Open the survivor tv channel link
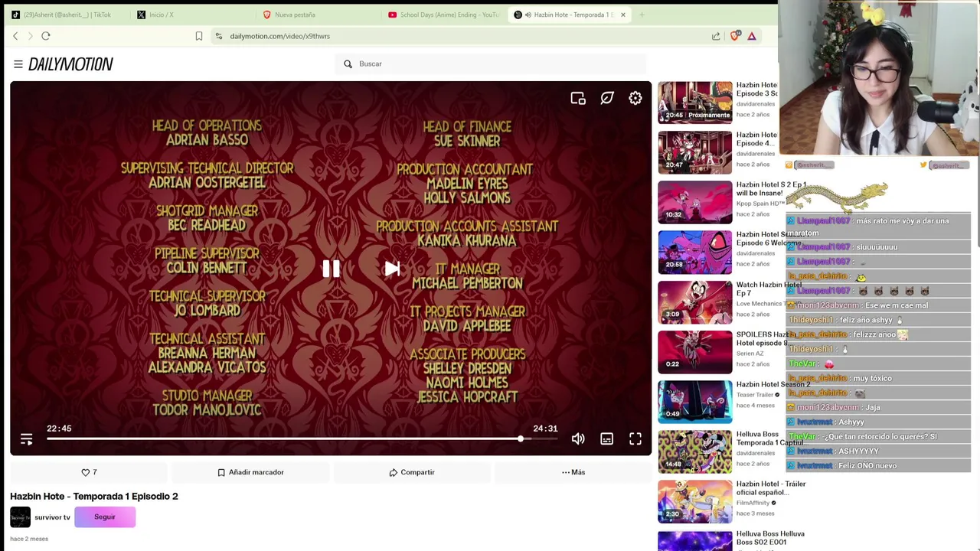Image resolution: width=980 pixels, height=551 pixels. click(x=52, y=517)
